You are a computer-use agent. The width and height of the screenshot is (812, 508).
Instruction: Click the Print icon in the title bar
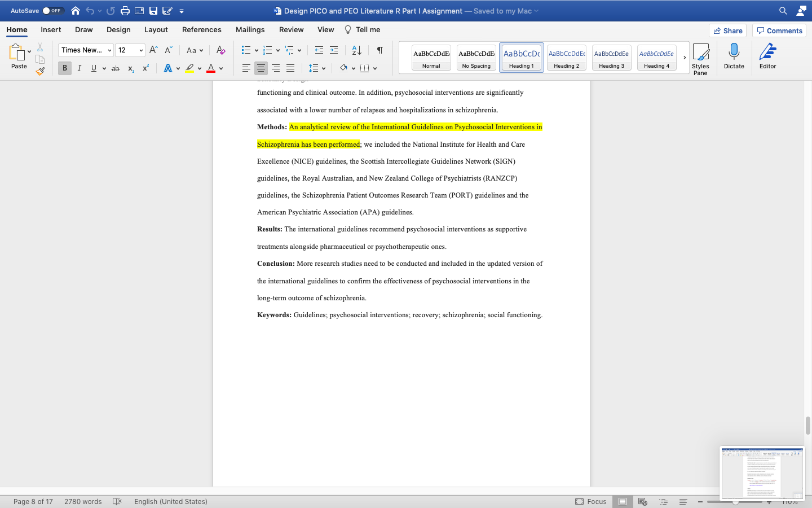pos(124,10)
